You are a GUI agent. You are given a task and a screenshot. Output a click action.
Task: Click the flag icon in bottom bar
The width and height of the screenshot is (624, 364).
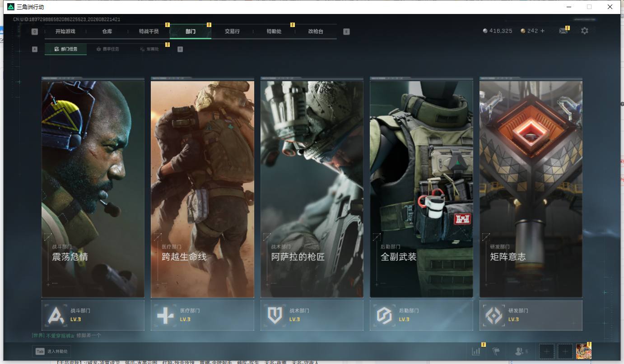click(x=496, y=351)
